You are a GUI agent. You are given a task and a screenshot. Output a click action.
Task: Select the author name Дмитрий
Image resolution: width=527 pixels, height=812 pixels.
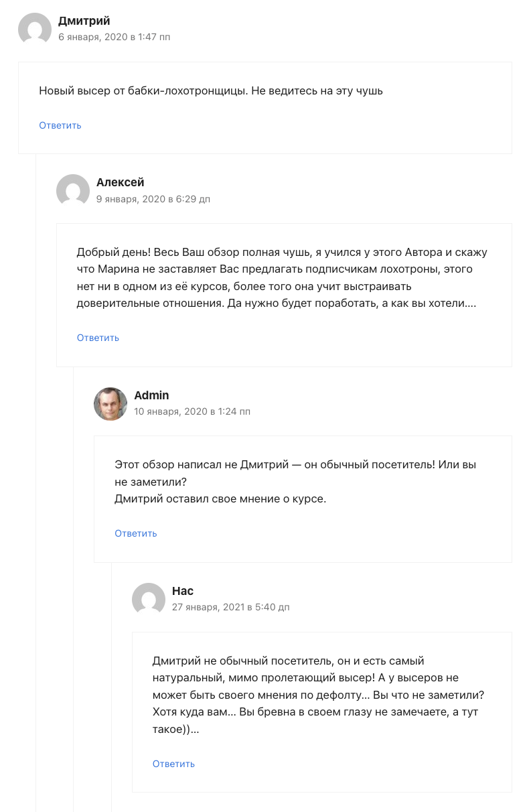[84, 21]
